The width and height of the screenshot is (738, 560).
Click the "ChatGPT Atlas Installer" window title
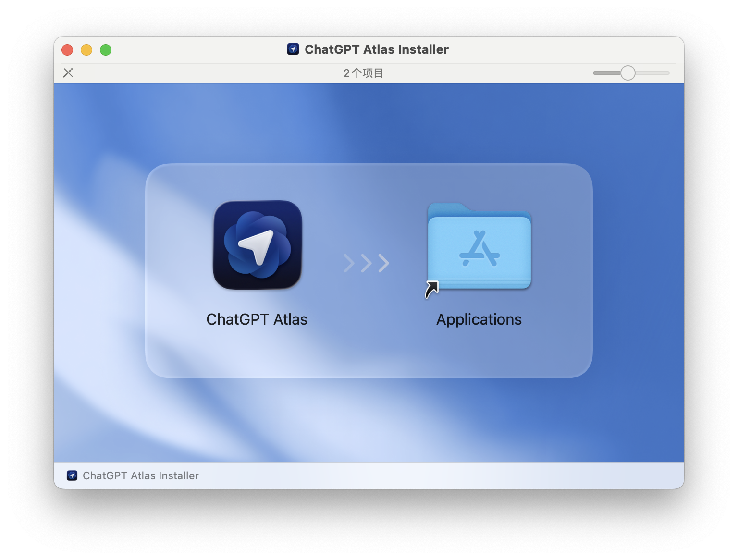point(377,49)
